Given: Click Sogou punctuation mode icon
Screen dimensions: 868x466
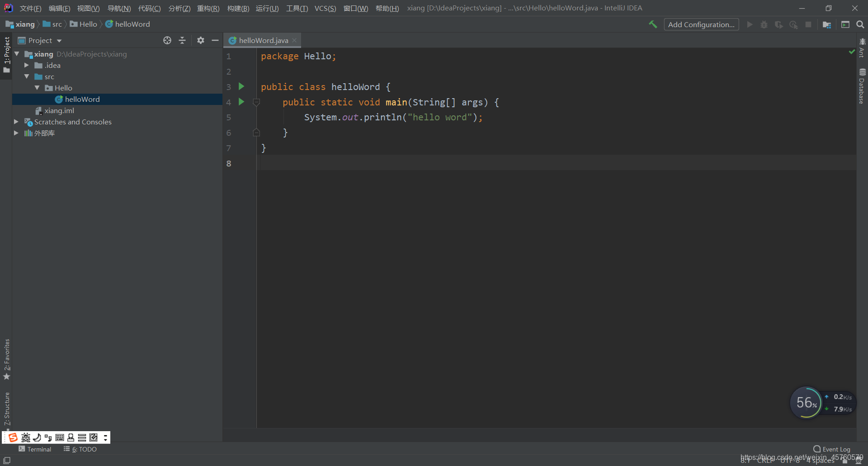Looking at the screenshot, I should (x=48, y=437).
